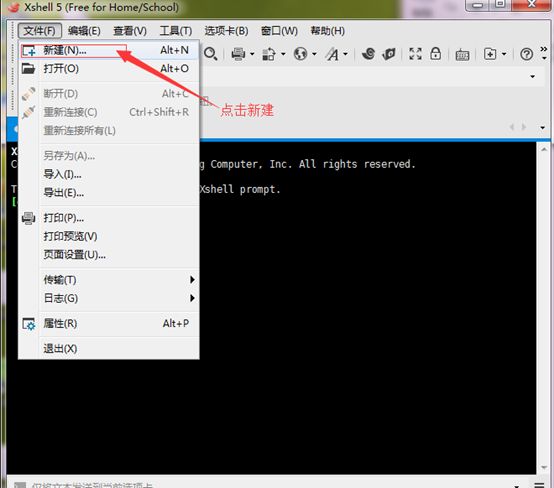Open the tab list dropdown arrow
The image size is (554, 488).
pos(543,128)
